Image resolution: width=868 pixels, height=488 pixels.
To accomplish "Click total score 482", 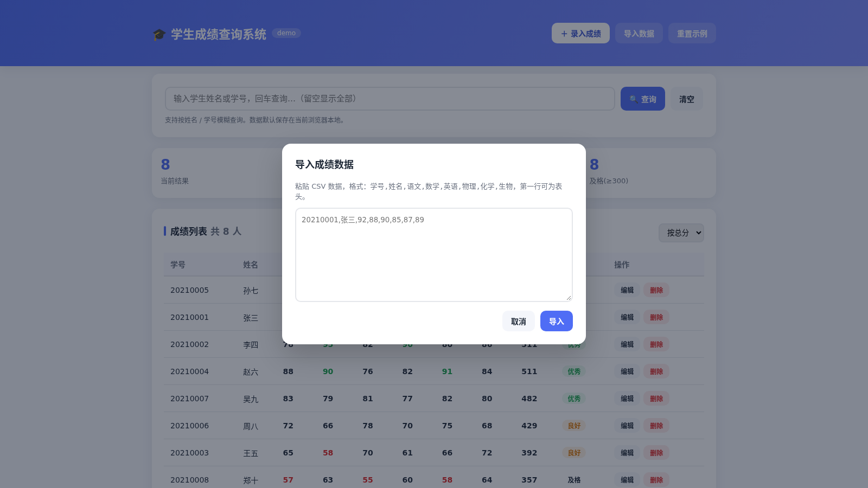I will [x=529, y=399].
